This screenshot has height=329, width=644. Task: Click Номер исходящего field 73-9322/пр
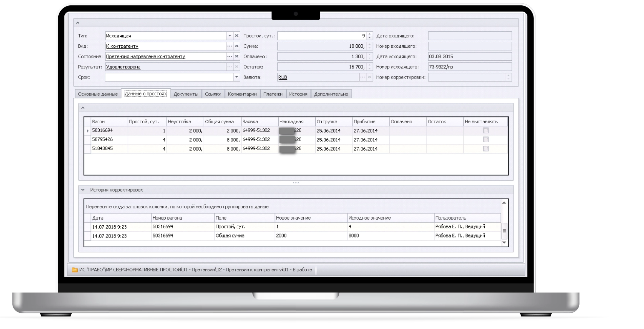(470, 67)
